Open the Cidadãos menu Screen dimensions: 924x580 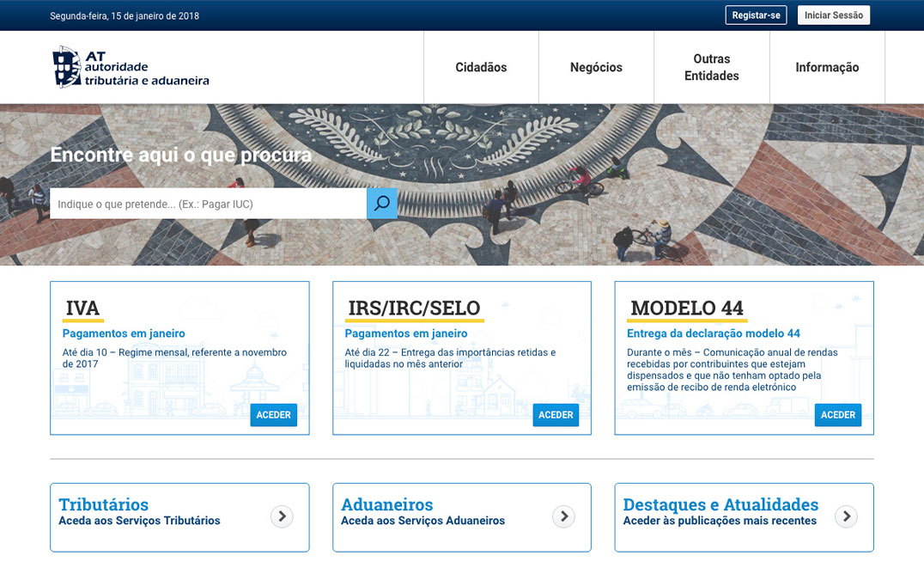[481, 68]
